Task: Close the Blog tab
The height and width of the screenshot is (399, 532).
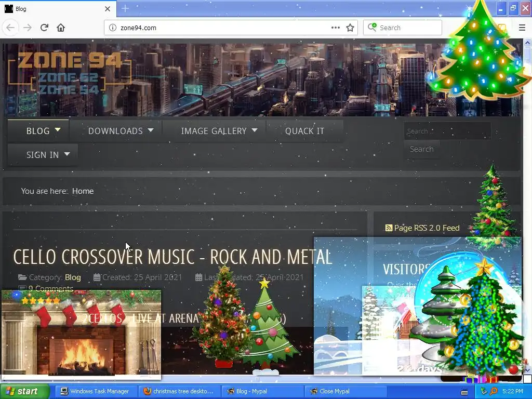Action: point(108,9)
